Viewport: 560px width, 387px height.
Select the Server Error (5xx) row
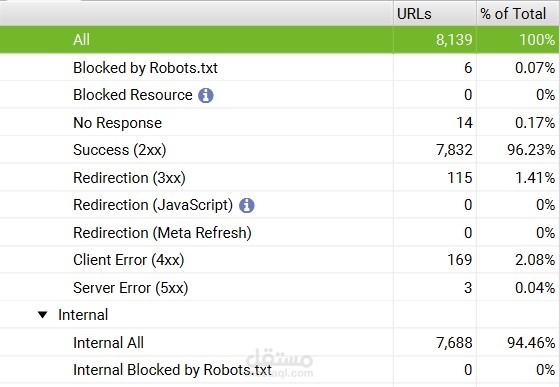click(279, 287)
